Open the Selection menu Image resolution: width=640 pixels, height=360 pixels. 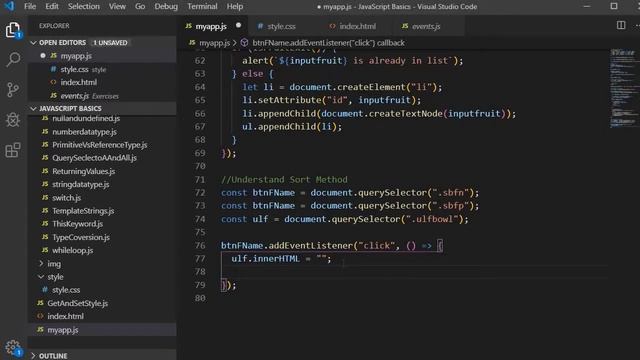84,6
